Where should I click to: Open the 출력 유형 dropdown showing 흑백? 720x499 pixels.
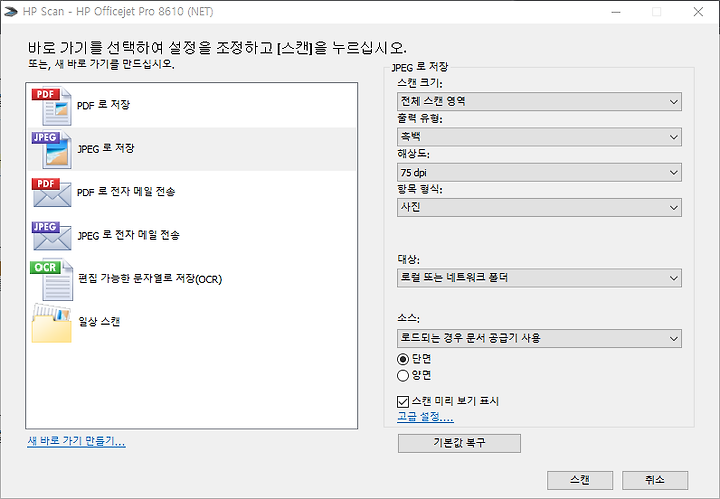pos(539,137)
